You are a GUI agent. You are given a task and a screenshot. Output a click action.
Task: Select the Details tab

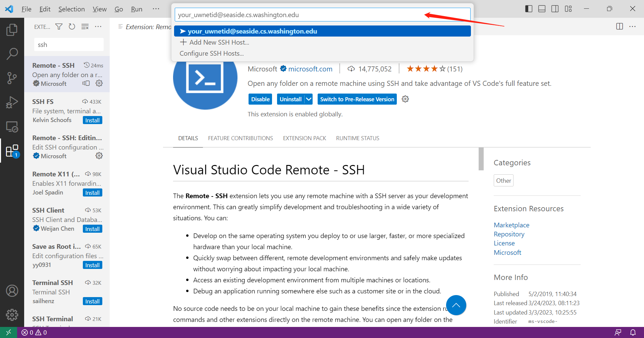pos(188,138)
